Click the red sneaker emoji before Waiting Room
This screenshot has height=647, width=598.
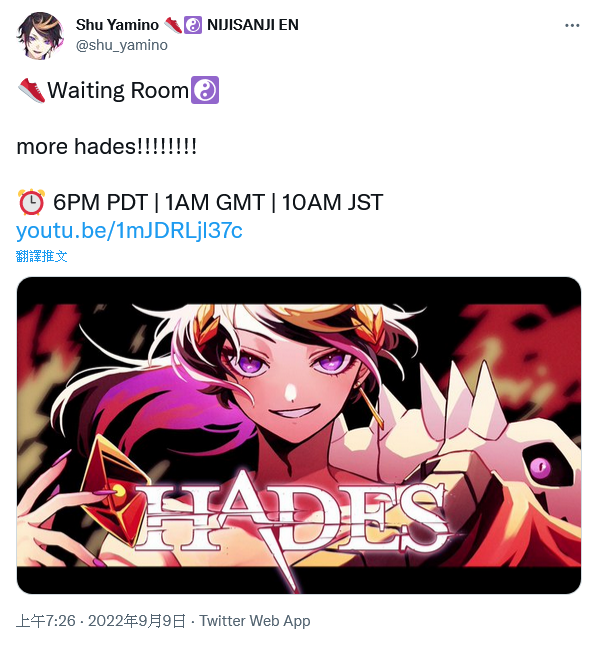click(32, 90)
